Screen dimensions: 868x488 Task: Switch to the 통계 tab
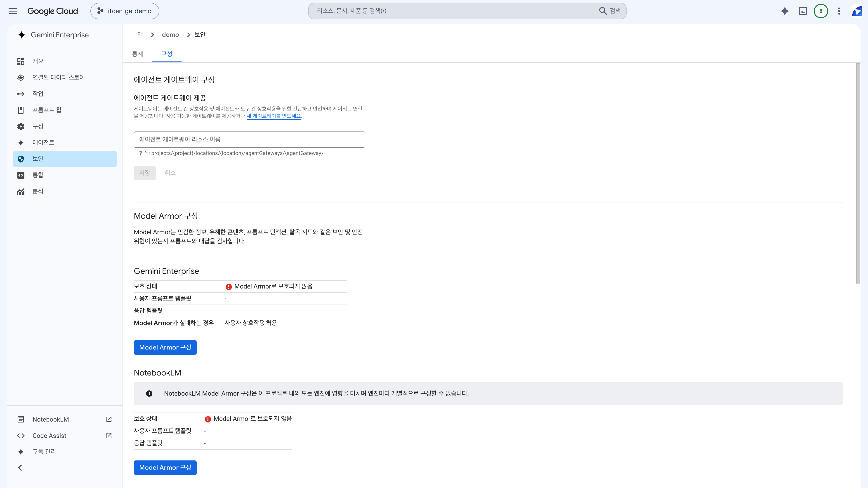137,54
